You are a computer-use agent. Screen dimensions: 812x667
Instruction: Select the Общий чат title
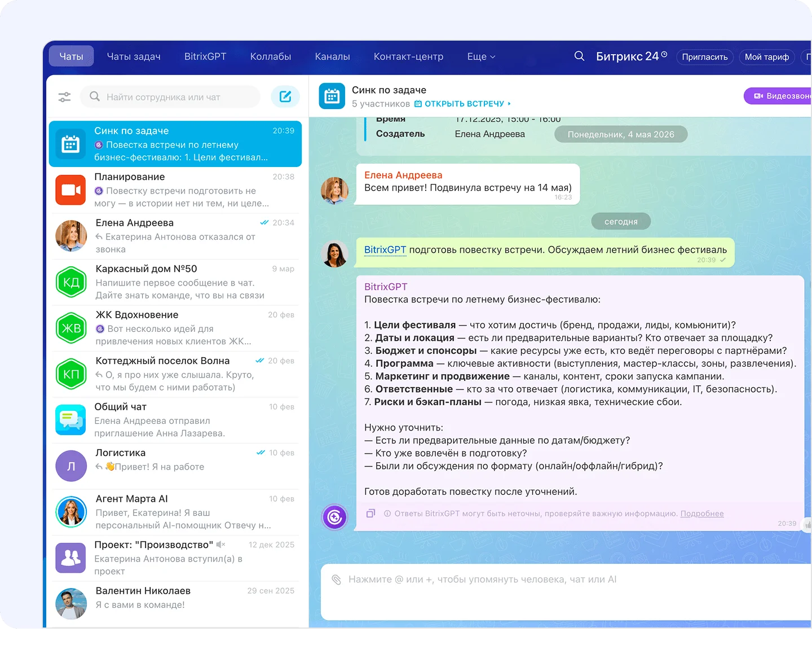[120, 407]
